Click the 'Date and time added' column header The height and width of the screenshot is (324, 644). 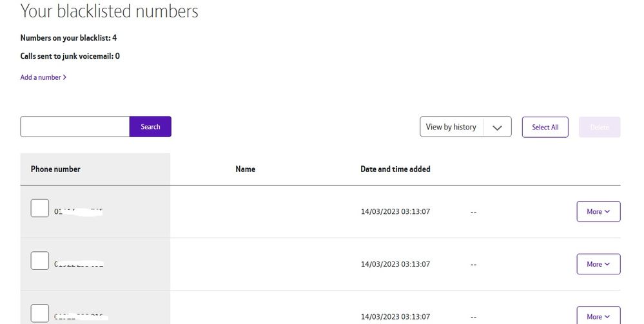pyautogui.click(x=395, y=169)
